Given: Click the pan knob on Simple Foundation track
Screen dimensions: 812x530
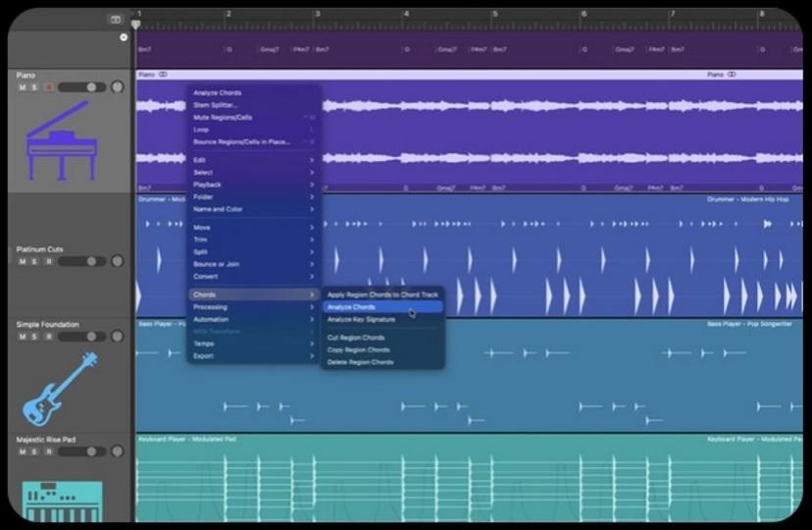Looking at the screenshot, I should (118, 337).
